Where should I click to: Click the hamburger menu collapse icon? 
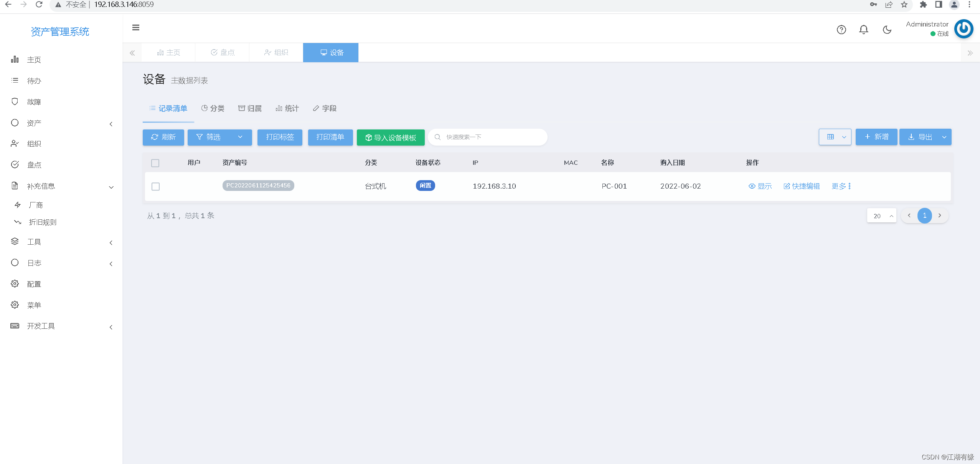(135, 28)
